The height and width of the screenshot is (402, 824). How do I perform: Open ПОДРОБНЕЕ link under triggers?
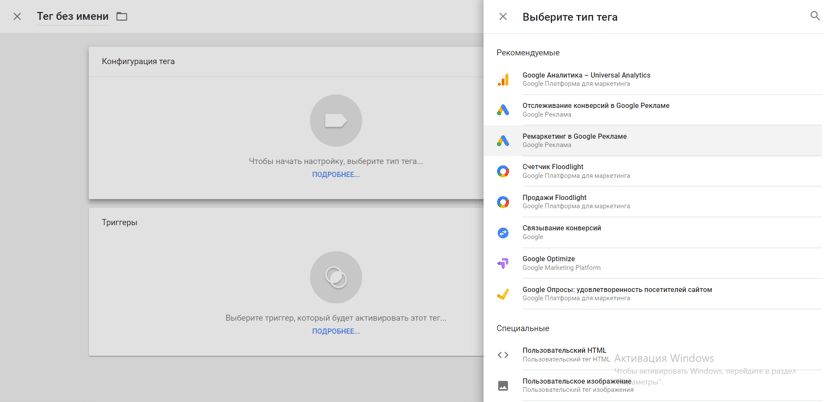pyautogui.click(x=336, y=331)
